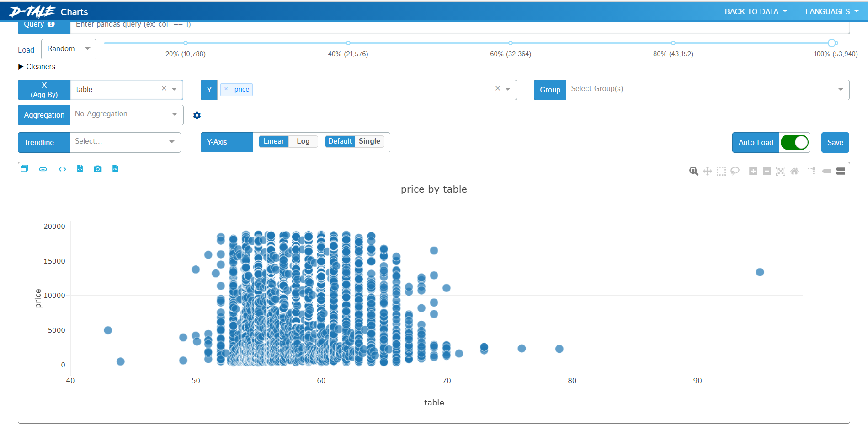Export chart via the camera icon
The height and width of the screenshot is (431, 868).
(97, 169)
